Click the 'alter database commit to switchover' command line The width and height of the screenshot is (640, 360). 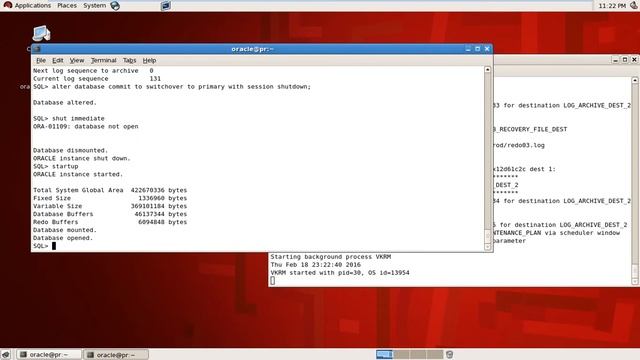click(x=172, y=87)
